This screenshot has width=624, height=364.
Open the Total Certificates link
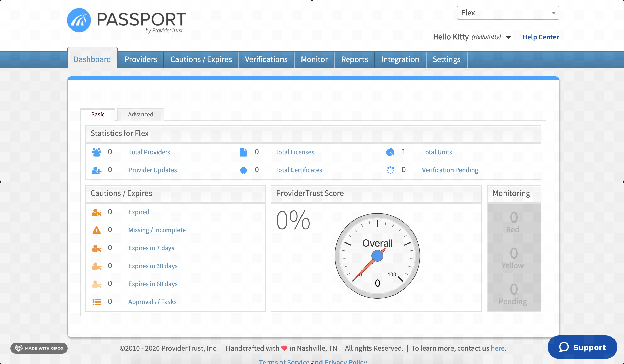coord(299,170)
